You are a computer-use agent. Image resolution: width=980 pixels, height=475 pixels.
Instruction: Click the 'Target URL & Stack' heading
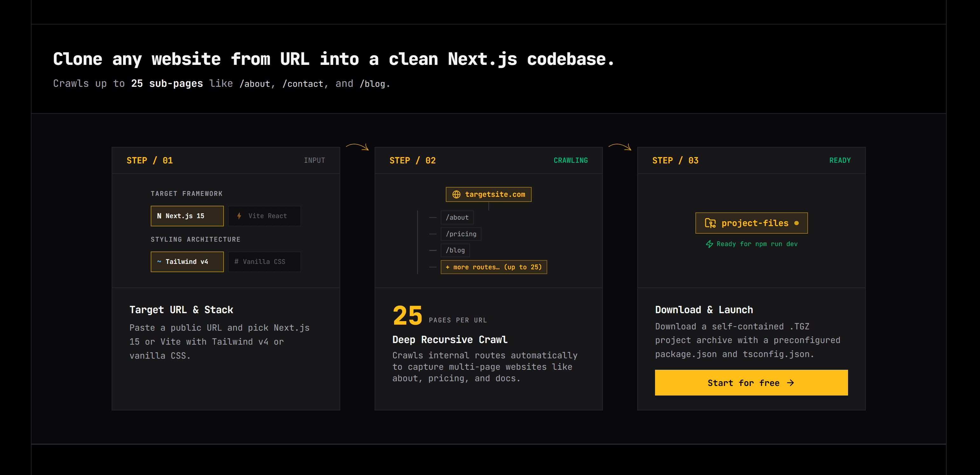[x=181, y=310]
